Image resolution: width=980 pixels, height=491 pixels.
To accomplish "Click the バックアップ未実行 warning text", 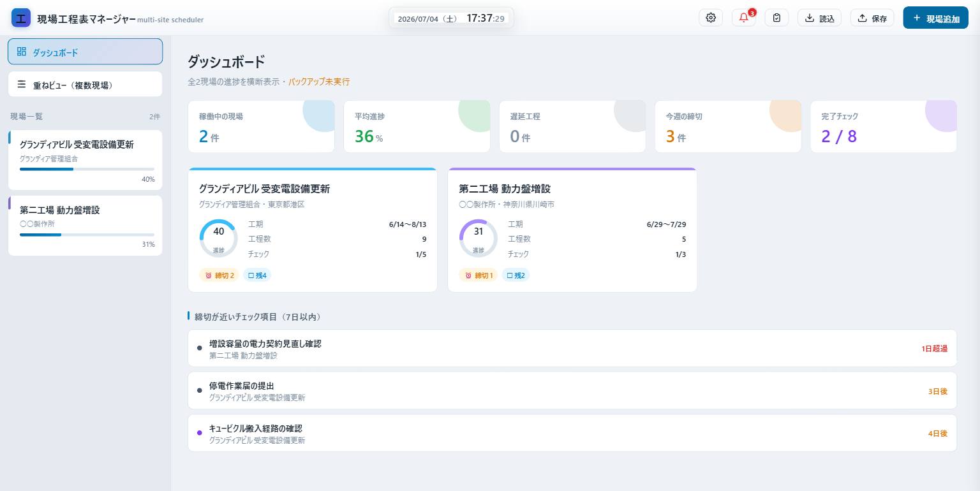I will coord(319,82).
